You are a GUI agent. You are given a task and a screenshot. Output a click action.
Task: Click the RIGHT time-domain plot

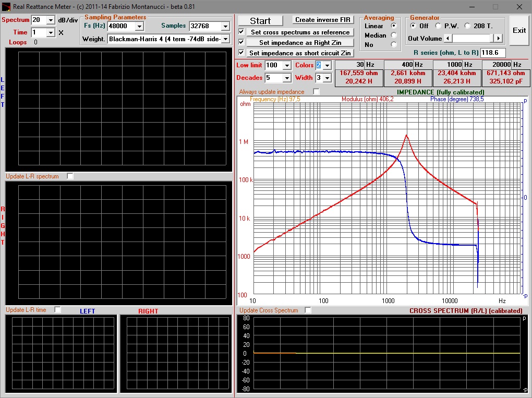176,354
